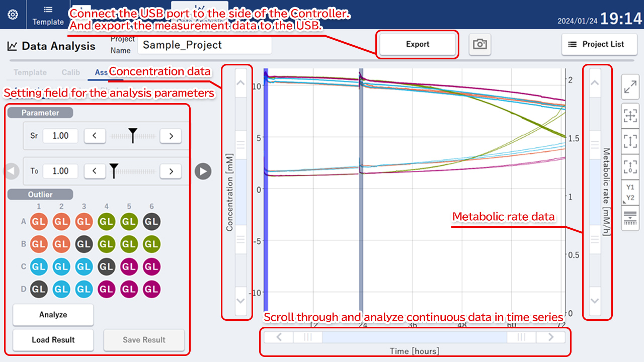Click the expand graph to fullscreen icon
This screenshot has height=362, width=644.
click(630, 88)
